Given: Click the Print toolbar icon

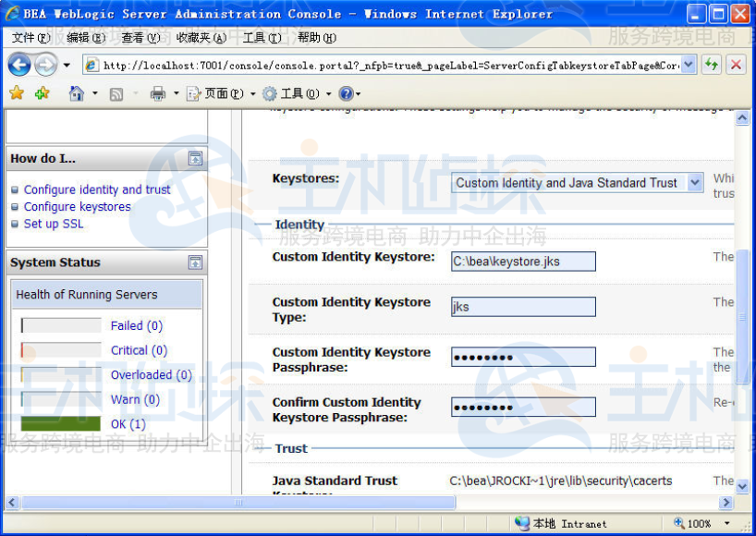Looking at the screenshot, I should (x=157, y=93).
